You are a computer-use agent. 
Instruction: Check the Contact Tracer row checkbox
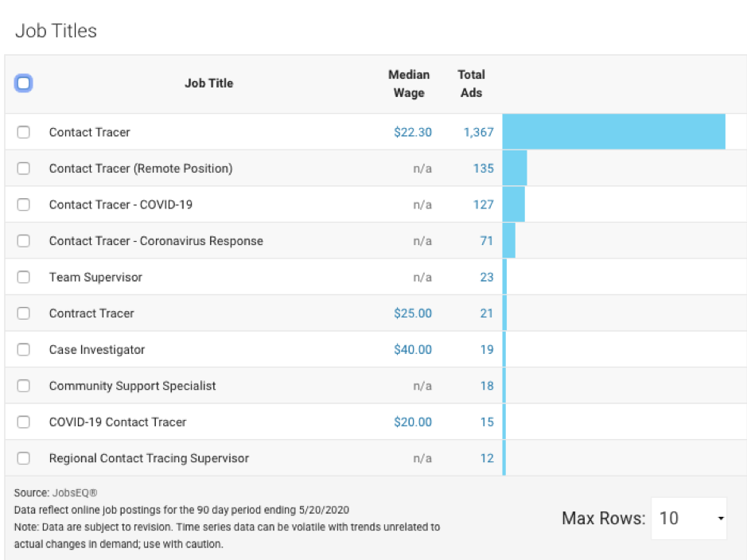(x=24, y=132)
